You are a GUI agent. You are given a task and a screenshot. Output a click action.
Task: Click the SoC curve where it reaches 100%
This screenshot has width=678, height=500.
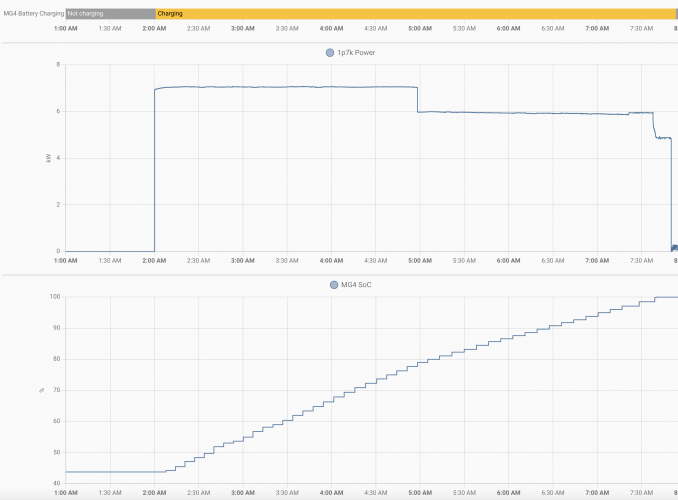[665, 297]
